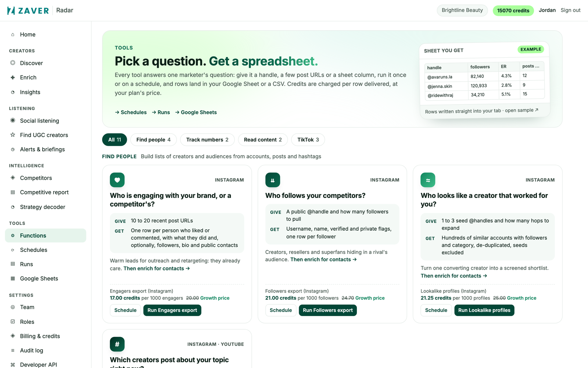Image resolution: width=588 pixels, height=368 pixels.
Task: Click the 15070 credits badge
Action: pos(513,10)
